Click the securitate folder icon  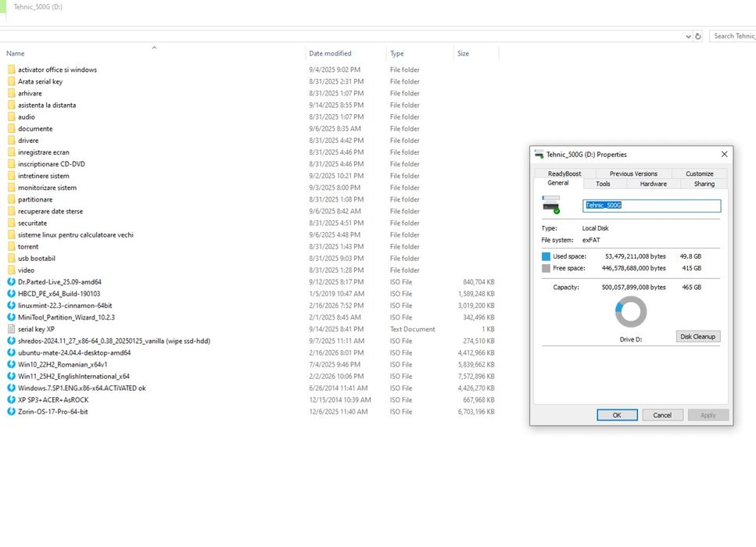(x=11, y=223)
